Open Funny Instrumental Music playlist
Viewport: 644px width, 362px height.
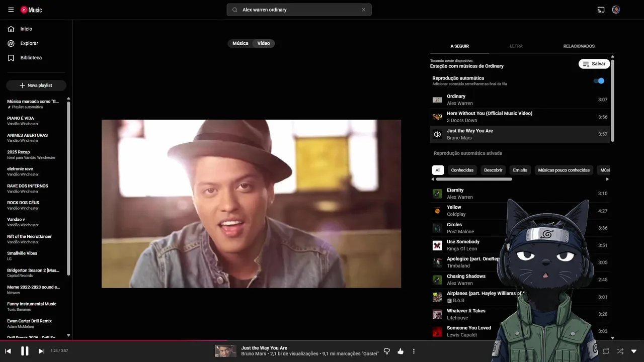(35, 306)
